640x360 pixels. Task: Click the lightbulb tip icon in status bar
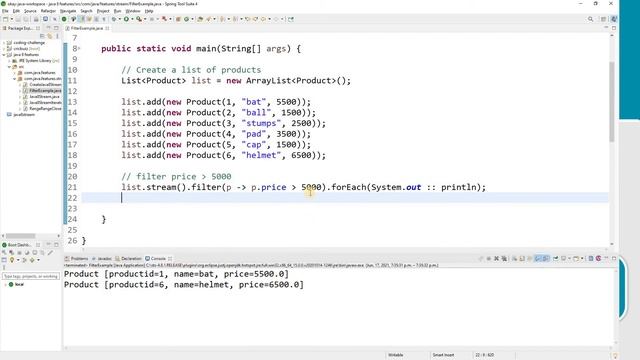click(615, 356)
